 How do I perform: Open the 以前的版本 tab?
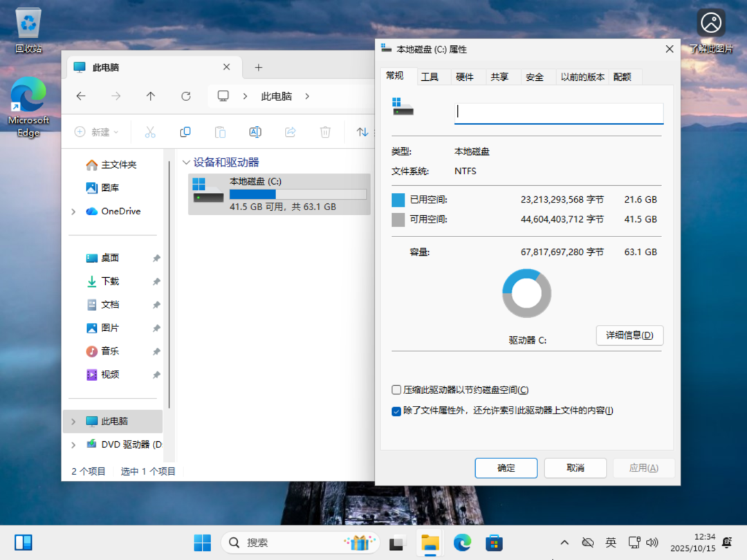(582, 77)
